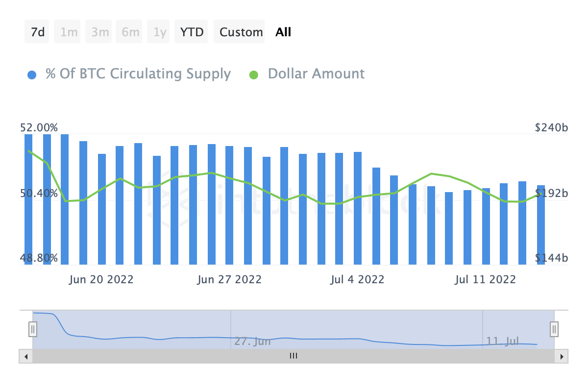Select the 1m time range button
The width and height of the screenshot is (588, 392).
tap(69, 32)
